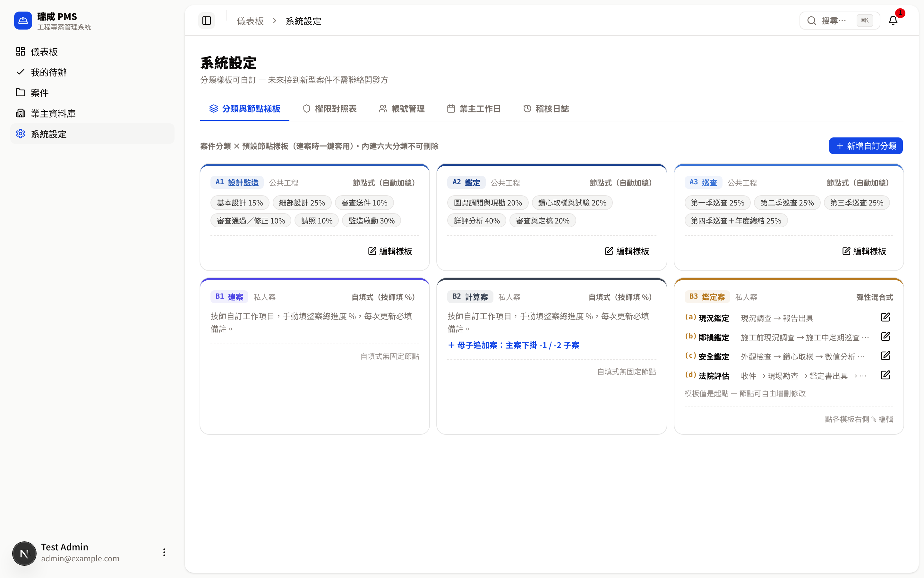Click the 第二季巡查 25% chip
Viewport: 924px width, 578px height.
787,203
